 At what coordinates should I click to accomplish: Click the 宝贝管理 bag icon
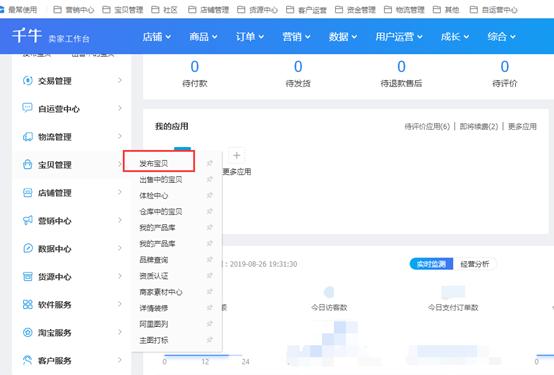(28, 164)
